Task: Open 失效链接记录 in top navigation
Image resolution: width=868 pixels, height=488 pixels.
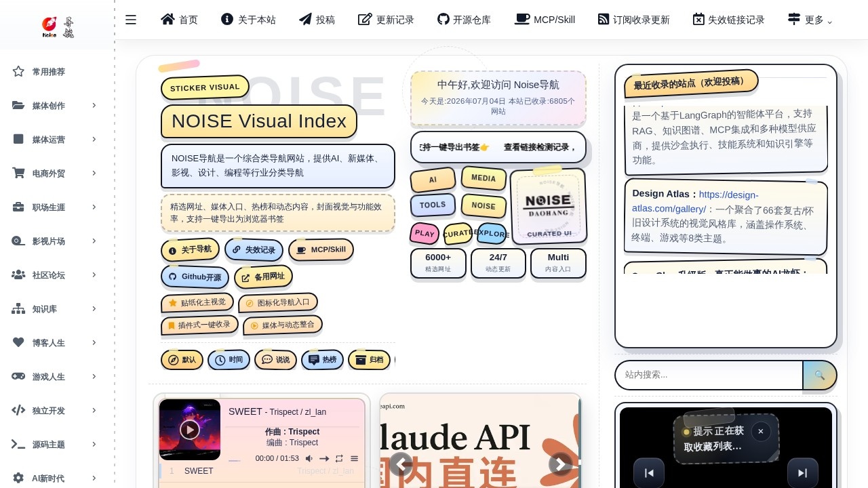Action: (x=728, y=20)
